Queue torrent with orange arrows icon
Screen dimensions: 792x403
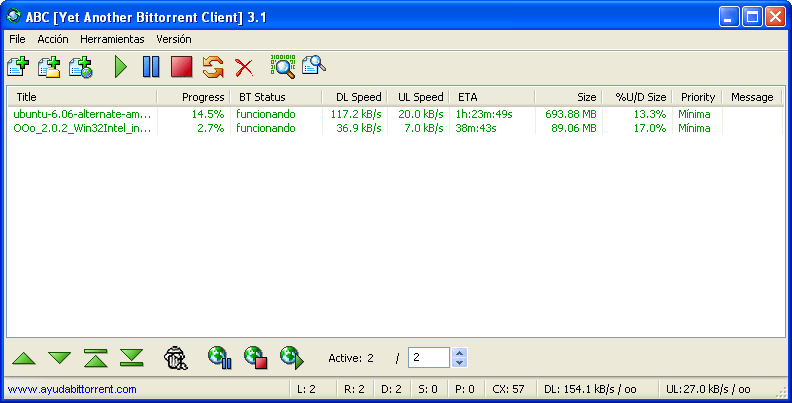click(213, 67)
